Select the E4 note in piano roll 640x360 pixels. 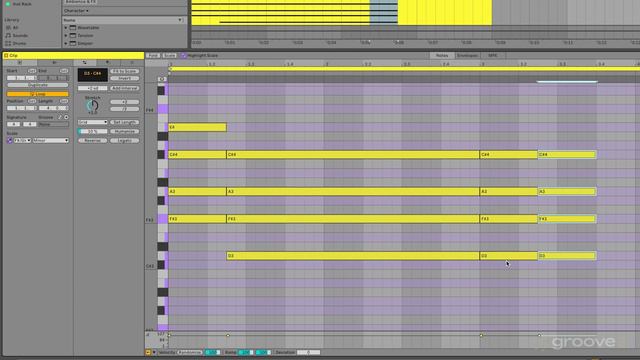pyautogui.click(x=197, y=127)
